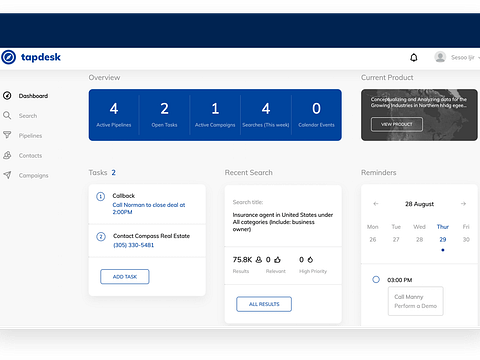Go to next week in Reminders calendar
This screenshot has width=480, height=360.
pos(463,203)
